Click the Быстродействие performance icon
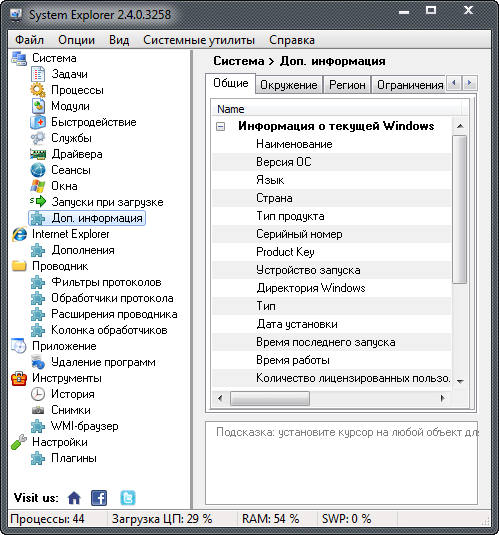 [38, 122]
